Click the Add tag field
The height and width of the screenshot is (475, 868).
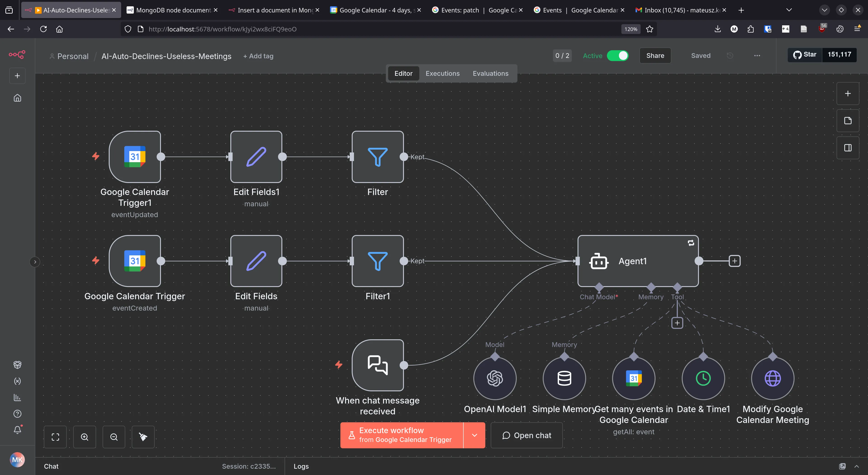258,56
